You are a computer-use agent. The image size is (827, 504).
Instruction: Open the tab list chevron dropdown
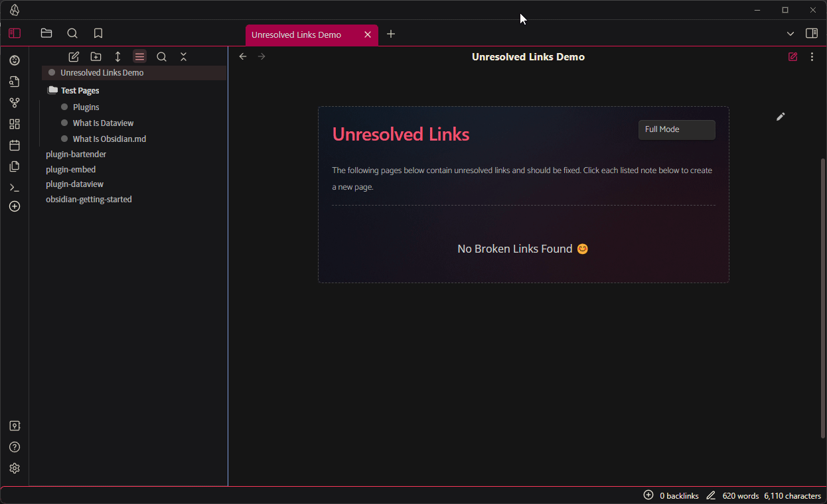click(x=790, y=34)
